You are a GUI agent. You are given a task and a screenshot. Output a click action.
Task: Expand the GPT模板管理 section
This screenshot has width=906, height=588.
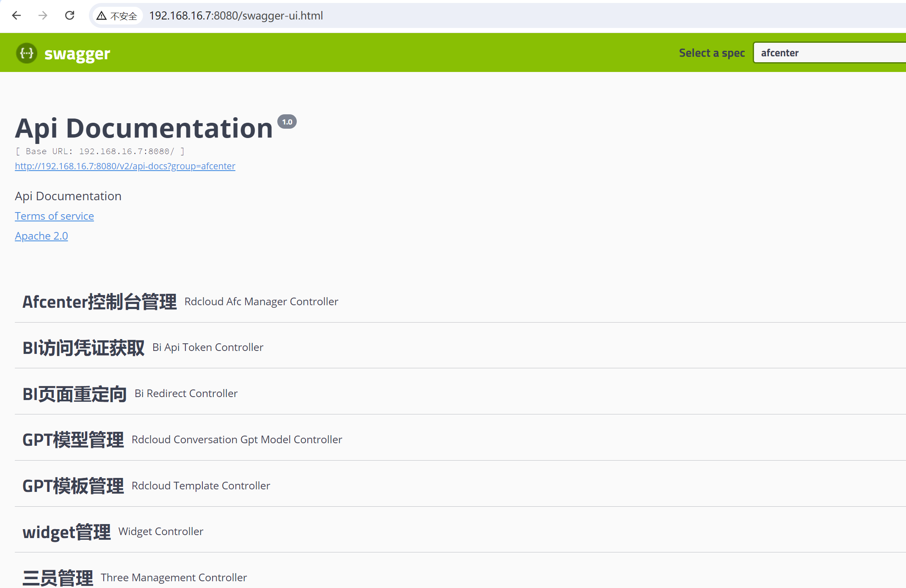pyautogui.click(x=73, y=486)
